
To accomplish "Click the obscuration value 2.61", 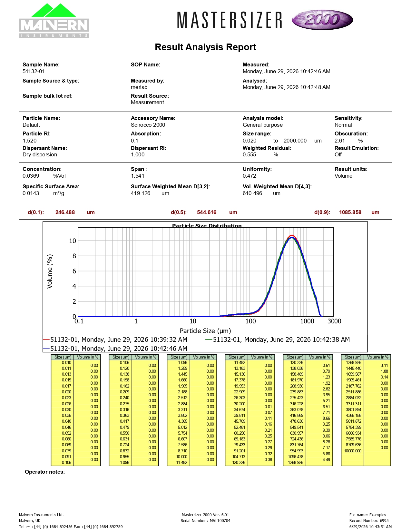I will [x=340, y=141].
